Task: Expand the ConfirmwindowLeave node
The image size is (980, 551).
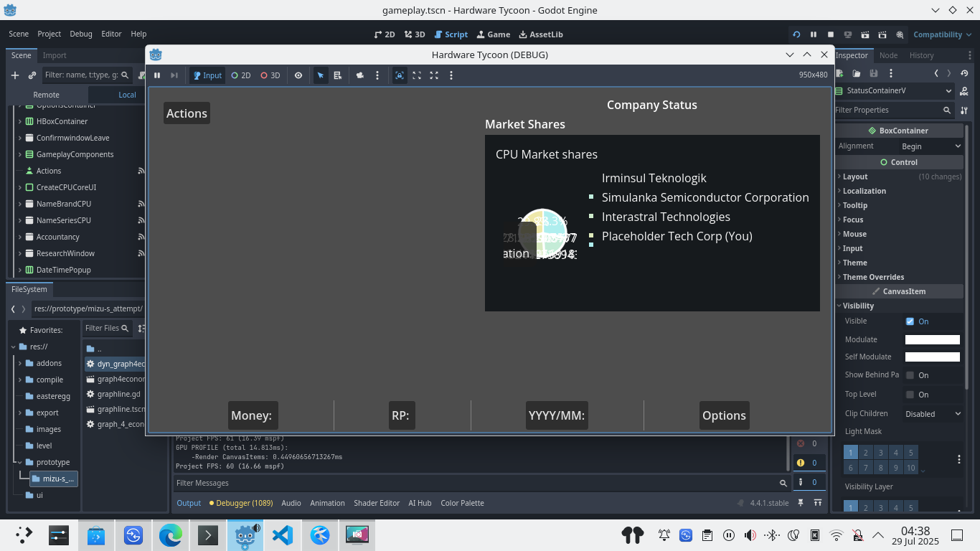Action: (x=19, y=138)
